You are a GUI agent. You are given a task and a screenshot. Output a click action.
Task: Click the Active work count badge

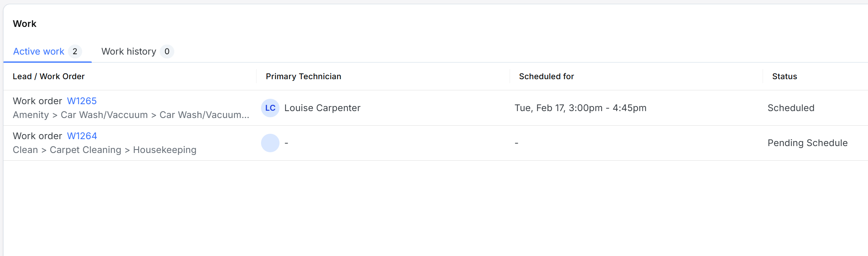[75, 52]
